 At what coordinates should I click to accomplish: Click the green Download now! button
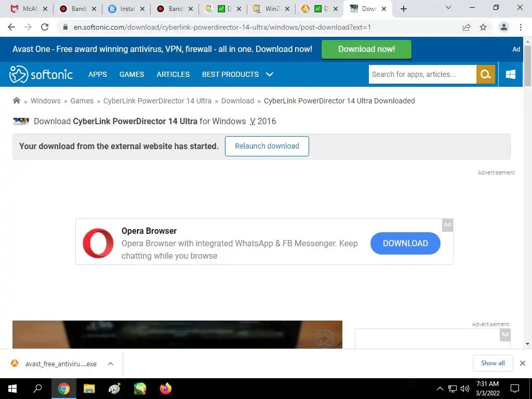pyautogui.click(x=366, y=49)
